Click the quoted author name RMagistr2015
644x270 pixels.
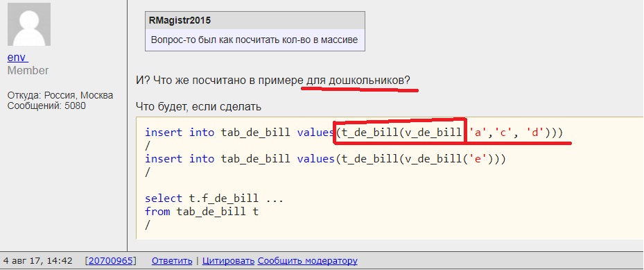pos(180,20)
